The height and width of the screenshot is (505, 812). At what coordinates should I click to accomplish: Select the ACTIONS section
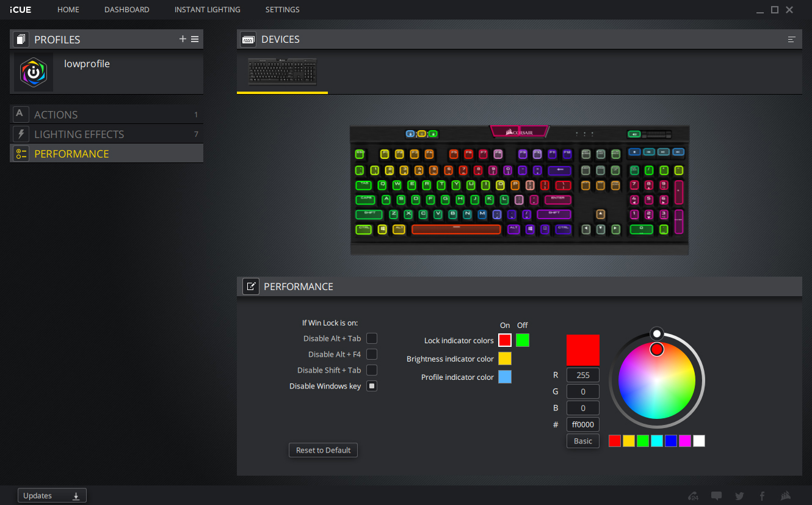107,114
